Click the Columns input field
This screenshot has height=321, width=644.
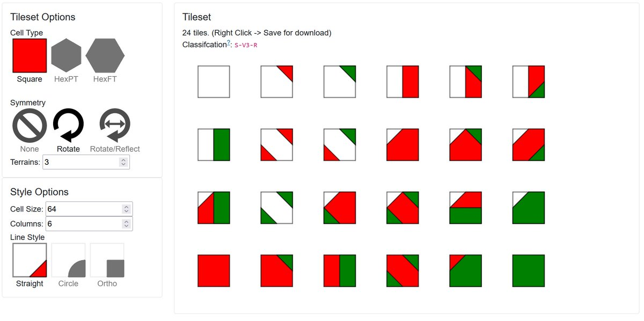(83, 224)
